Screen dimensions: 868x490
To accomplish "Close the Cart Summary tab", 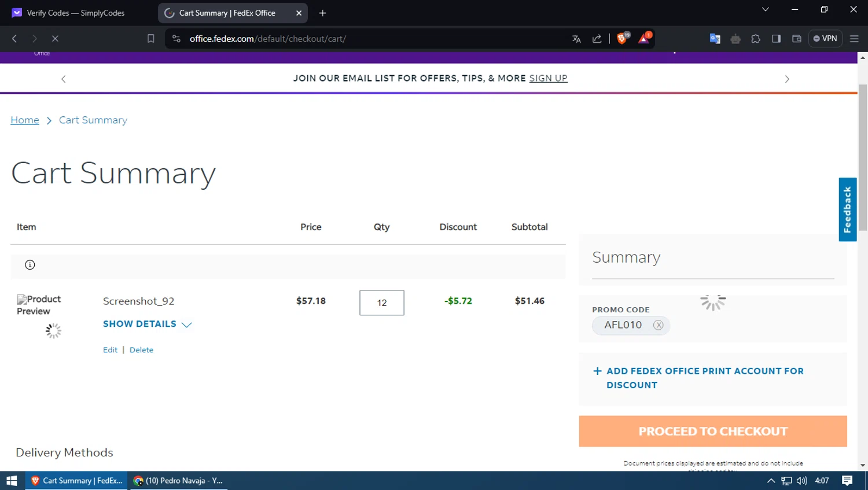I will (x=299, y=13).
